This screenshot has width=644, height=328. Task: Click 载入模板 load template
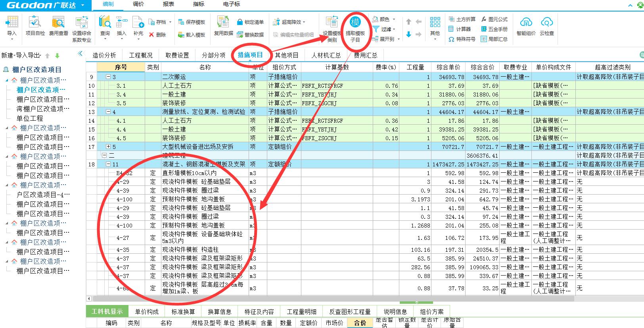[x=192, y=35]
